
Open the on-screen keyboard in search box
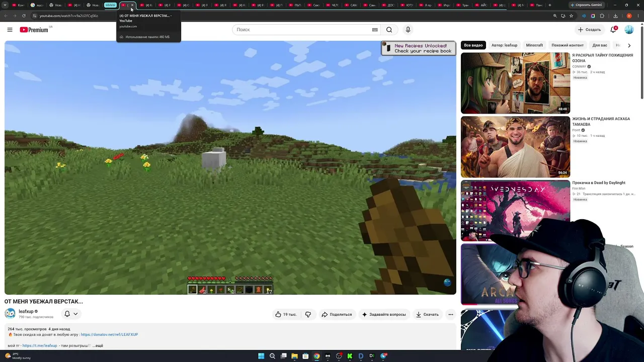(x=375, y=30)
